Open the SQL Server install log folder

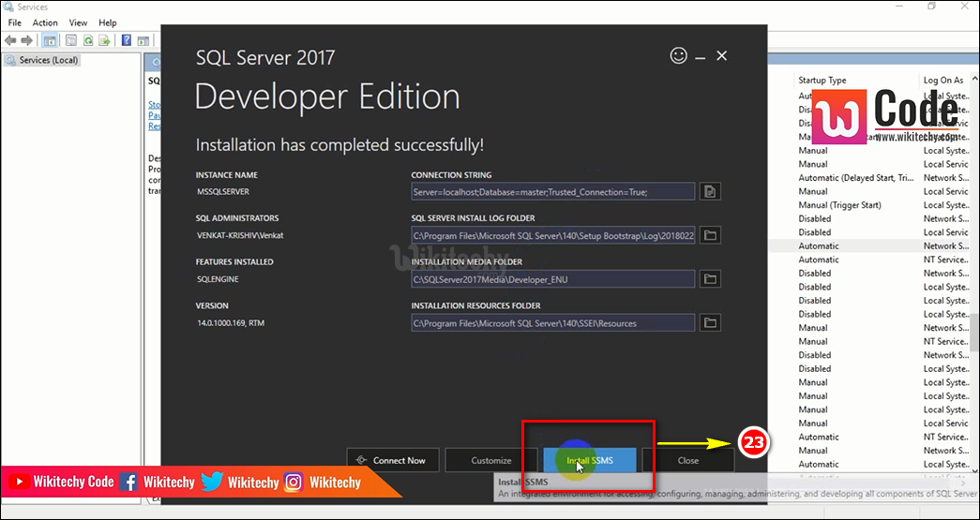(x=710, y=235)
